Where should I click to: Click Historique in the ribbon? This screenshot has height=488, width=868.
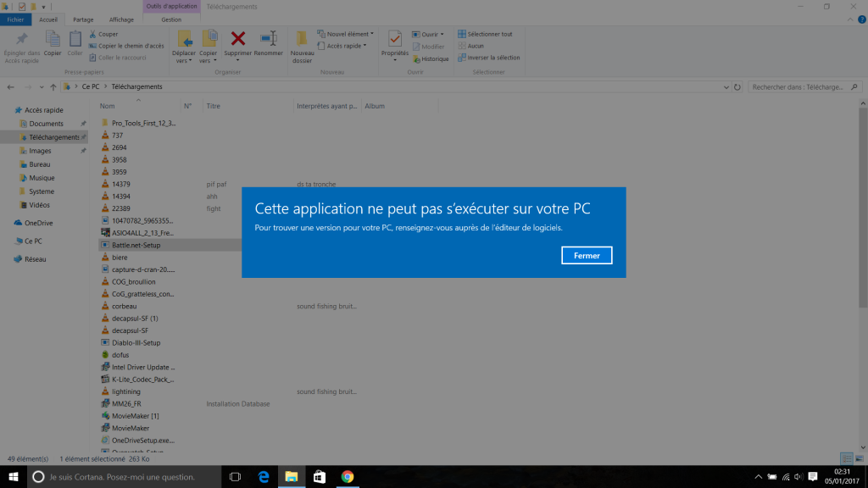tap(431, 58)
